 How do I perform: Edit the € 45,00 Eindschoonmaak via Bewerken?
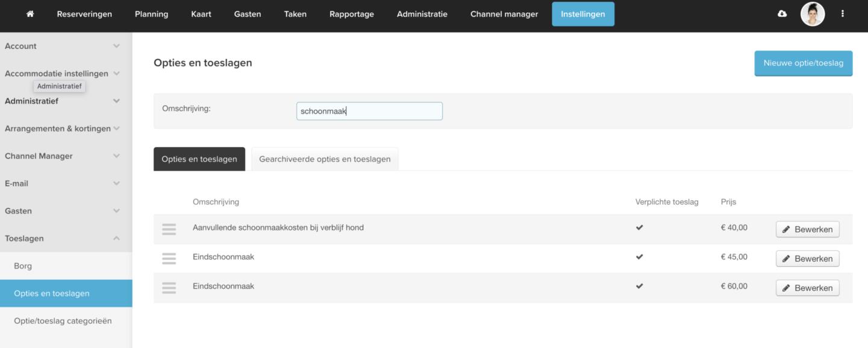coord(807,259)
